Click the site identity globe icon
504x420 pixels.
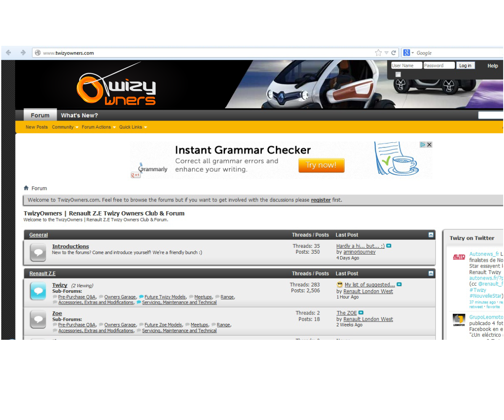(38, 53)
